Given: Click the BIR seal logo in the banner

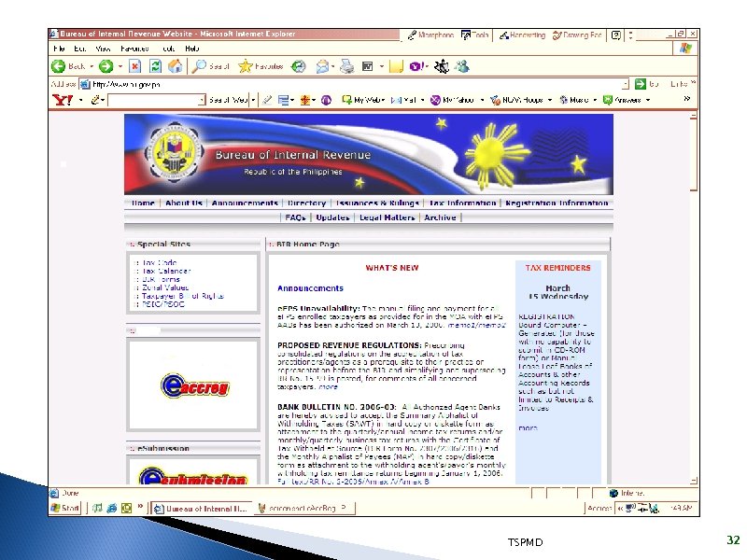Looking at the screenshot, I should (x=175, y=152).
